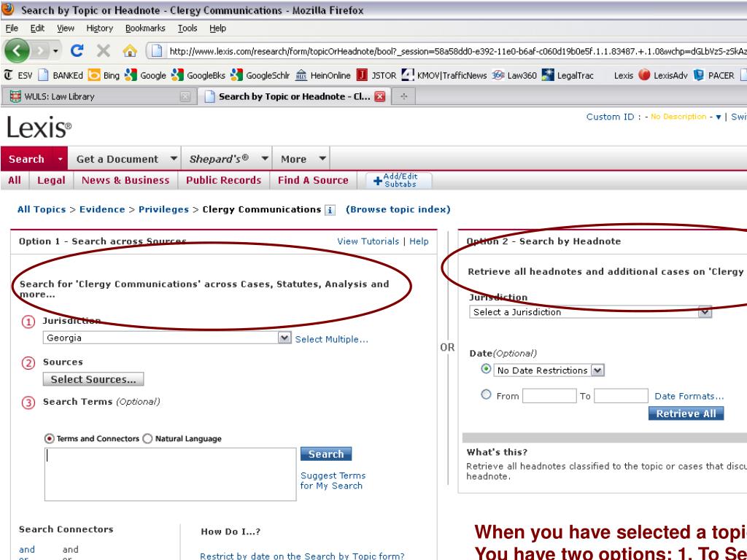Open the File menu

tap(12, 28)
